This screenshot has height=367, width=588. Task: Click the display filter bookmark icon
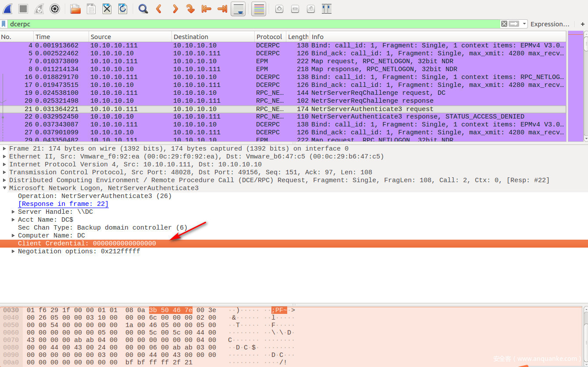[4, 24]
